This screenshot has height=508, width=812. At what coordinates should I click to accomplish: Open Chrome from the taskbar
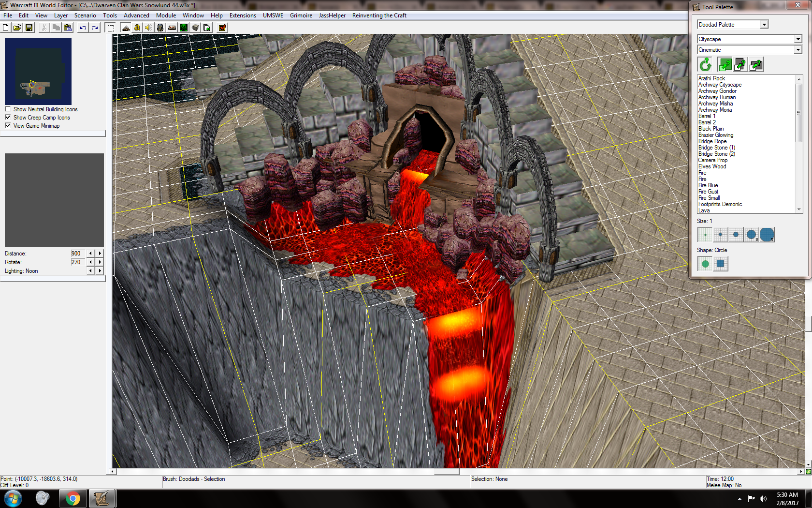73,498
